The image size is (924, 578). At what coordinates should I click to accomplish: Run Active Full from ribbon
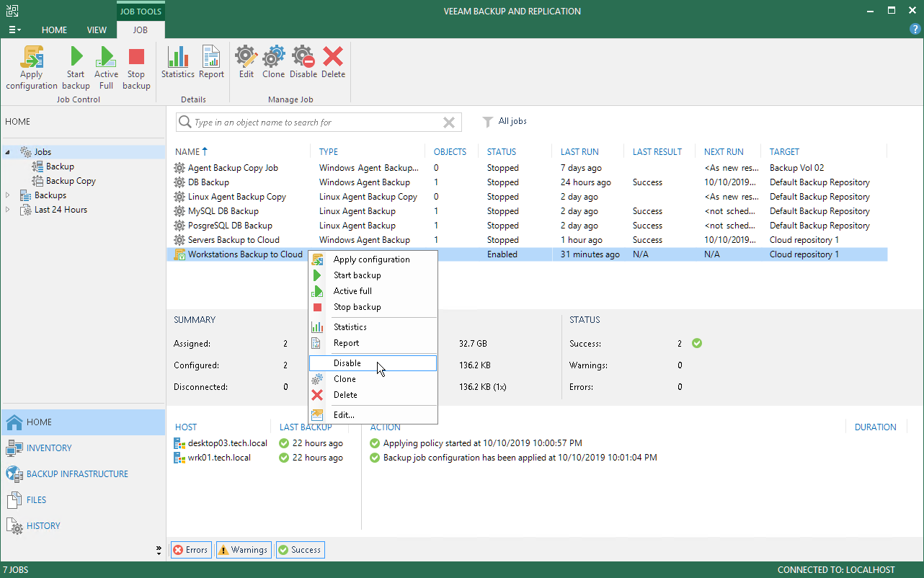coord(106,67)
